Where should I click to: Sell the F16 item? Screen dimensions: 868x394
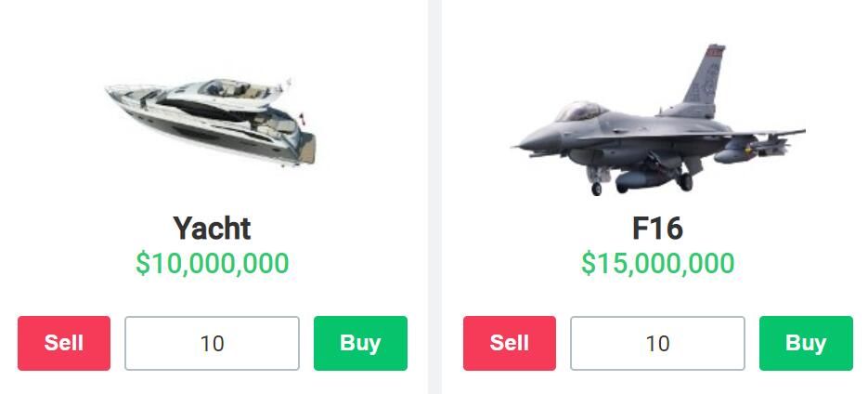pos(510,343)
